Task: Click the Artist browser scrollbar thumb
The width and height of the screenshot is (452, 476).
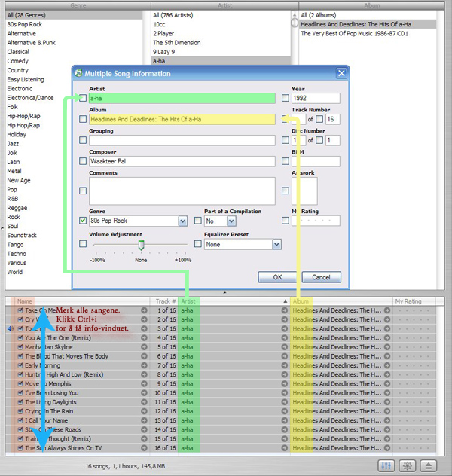Action: click(x=294, y=23)
